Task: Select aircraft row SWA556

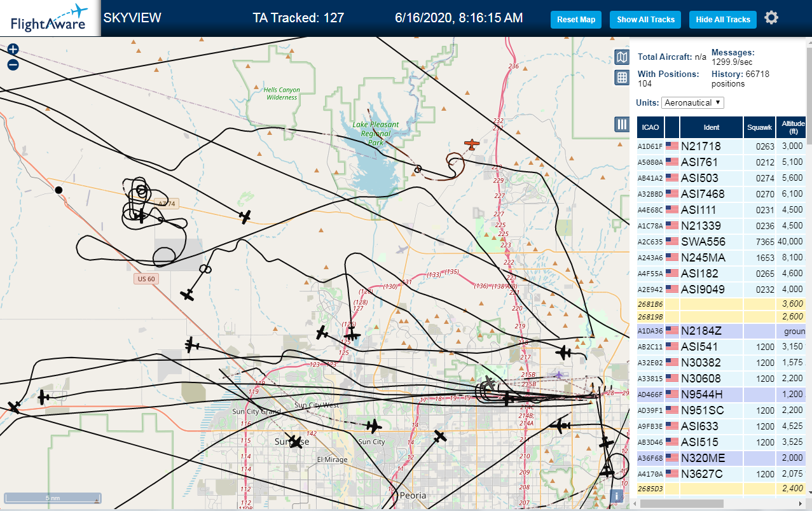Action: pos(722,242)
